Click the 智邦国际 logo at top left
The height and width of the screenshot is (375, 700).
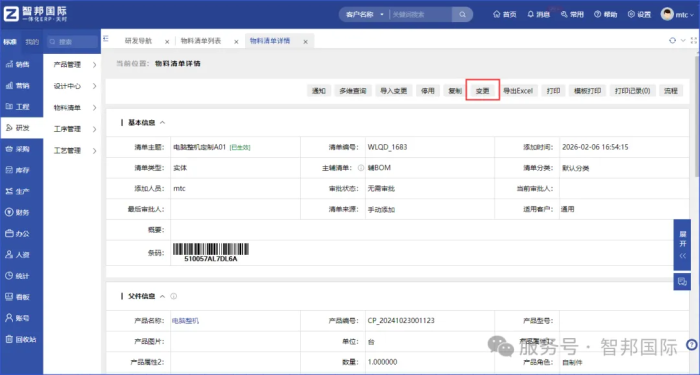click(x=35, y=14)
